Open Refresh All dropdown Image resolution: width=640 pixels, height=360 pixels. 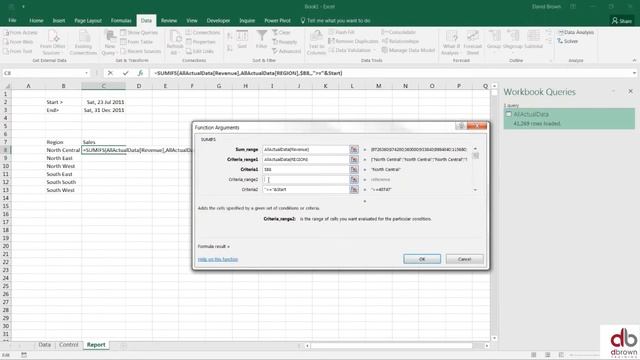175,42
